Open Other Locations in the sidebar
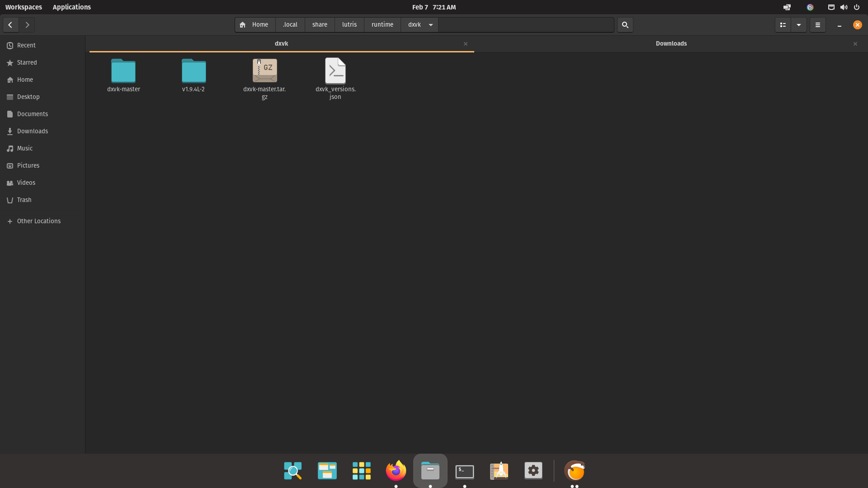This screenshot has width=868, height=488. (42, 221)
